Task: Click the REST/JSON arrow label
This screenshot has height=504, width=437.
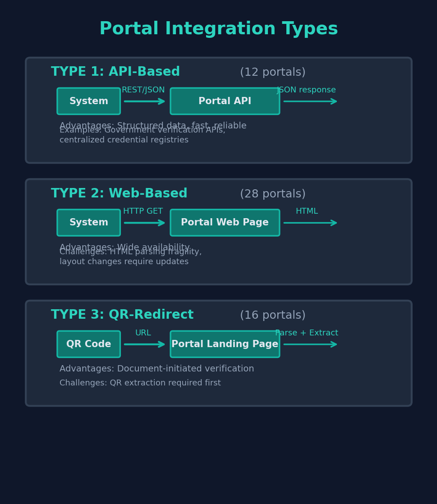Action: (143, 90)
